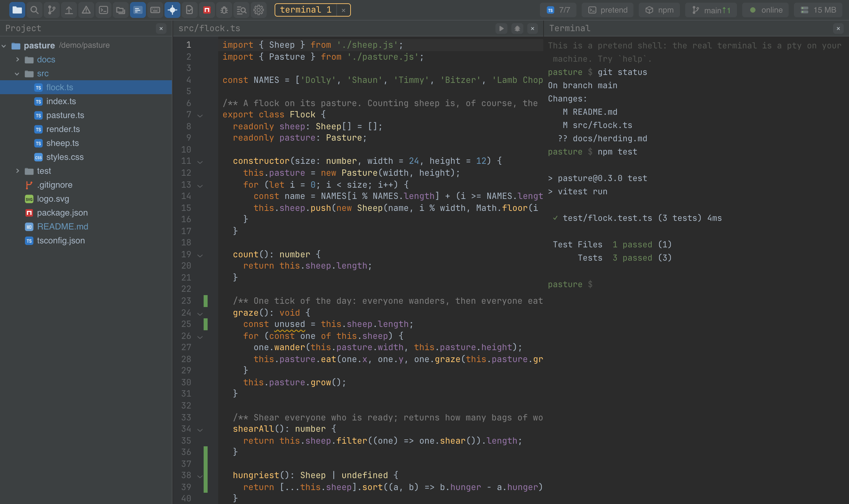Open the warning triangle problems icon
Viewport: 849px width, 504px height.
86,10
